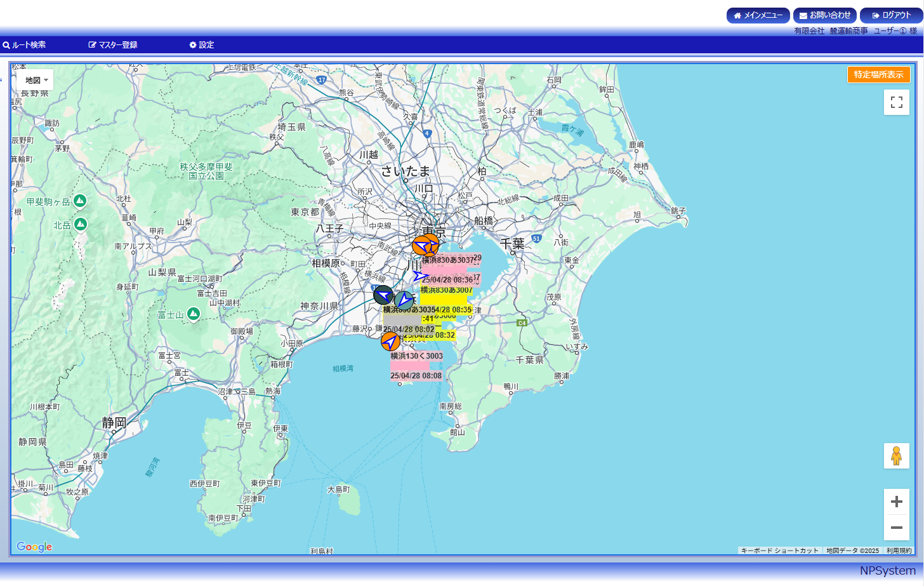This screenshot has height=586, width=924.
Task: Select the teal circle vehicle marker
Action: pyautogui.click(x=404, y=300)
